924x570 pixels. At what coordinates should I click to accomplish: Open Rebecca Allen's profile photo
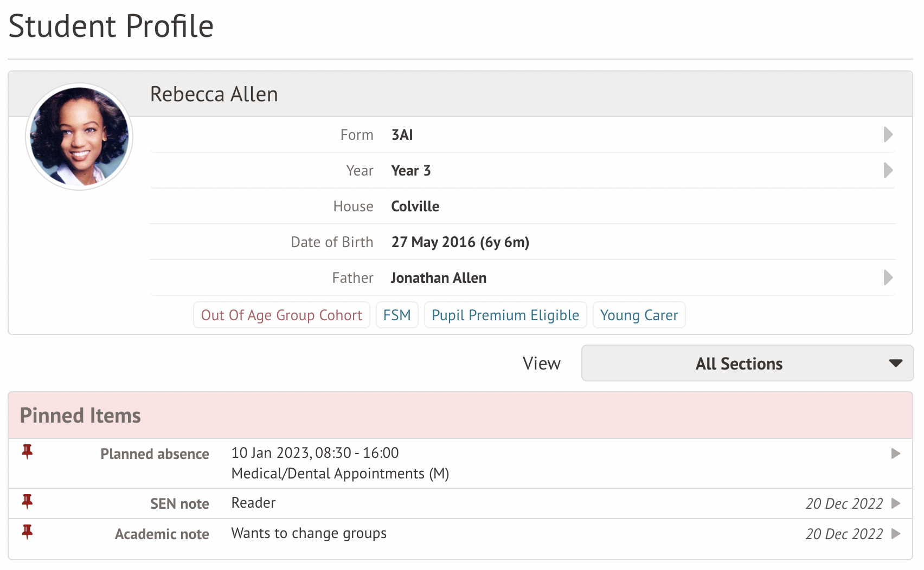pos(79,137)
